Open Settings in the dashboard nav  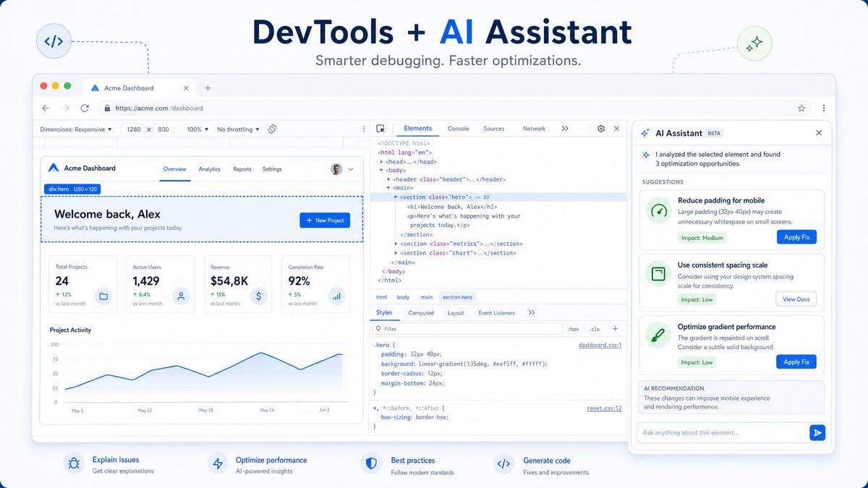coord(272,169)
